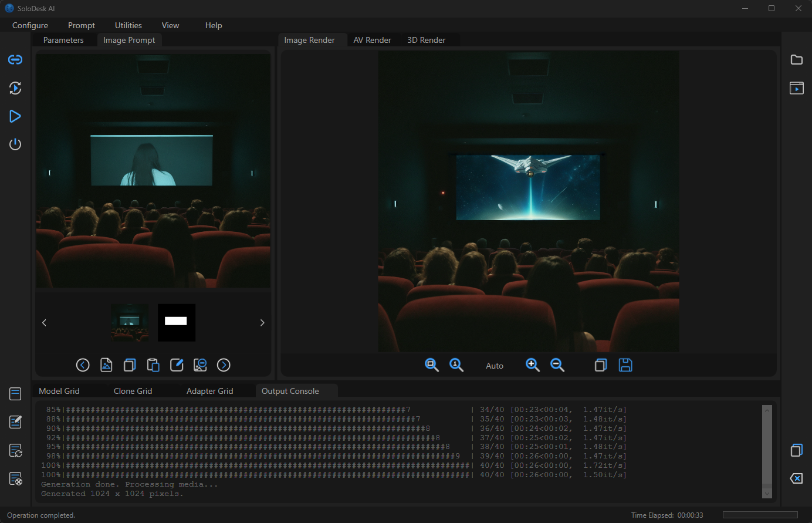
Task: Save the rendered image with floppy icon
Action: [625, 365]
